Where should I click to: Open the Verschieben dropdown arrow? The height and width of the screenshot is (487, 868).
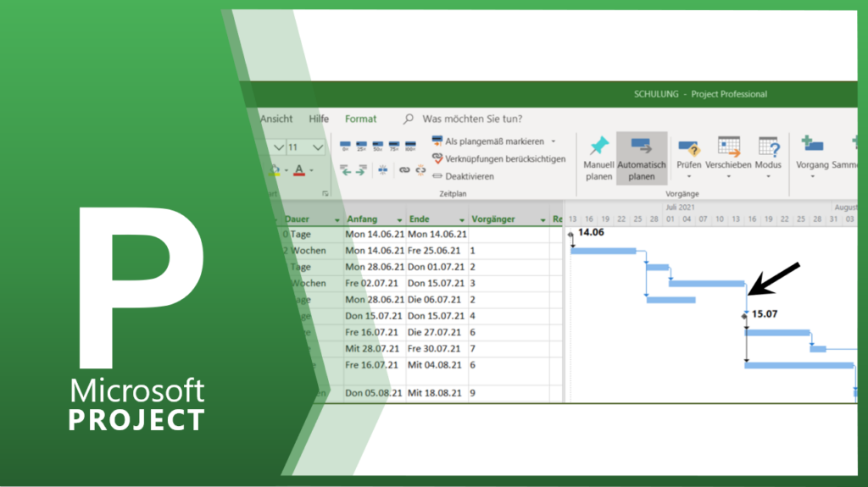click(728, 176)
